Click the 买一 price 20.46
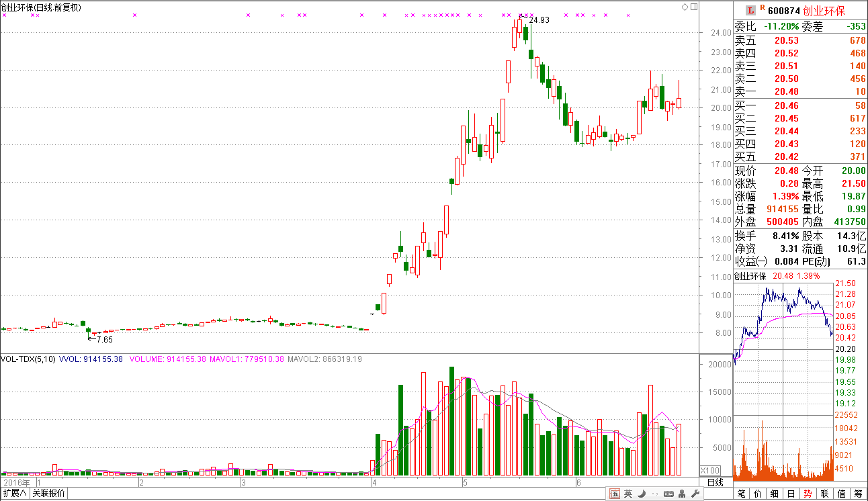This screenshot has height=501, width=868. 787,105
